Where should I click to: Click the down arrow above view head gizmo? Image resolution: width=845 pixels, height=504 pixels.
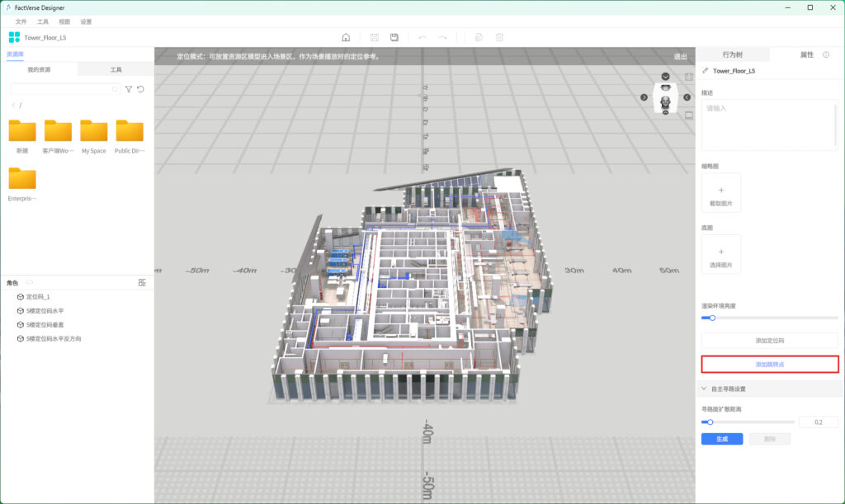(666, 77)
